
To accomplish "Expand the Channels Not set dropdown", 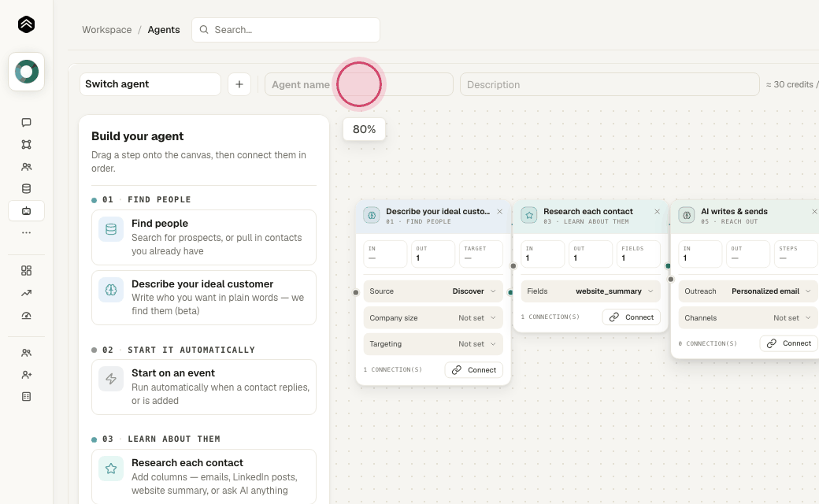I will click(748, 317).
